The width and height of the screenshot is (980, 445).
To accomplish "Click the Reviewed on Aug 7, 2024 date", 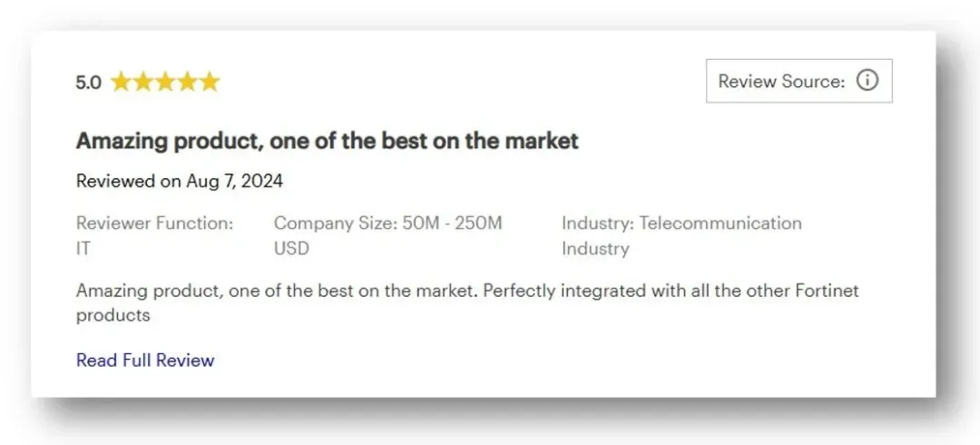I will click(x=180, y=181).
